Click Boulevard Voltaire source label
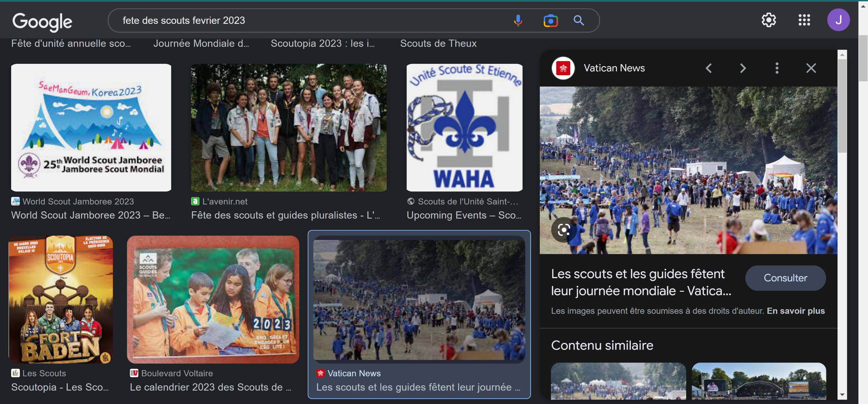Viewport: 868px width, 404px height. pos(177,373)
